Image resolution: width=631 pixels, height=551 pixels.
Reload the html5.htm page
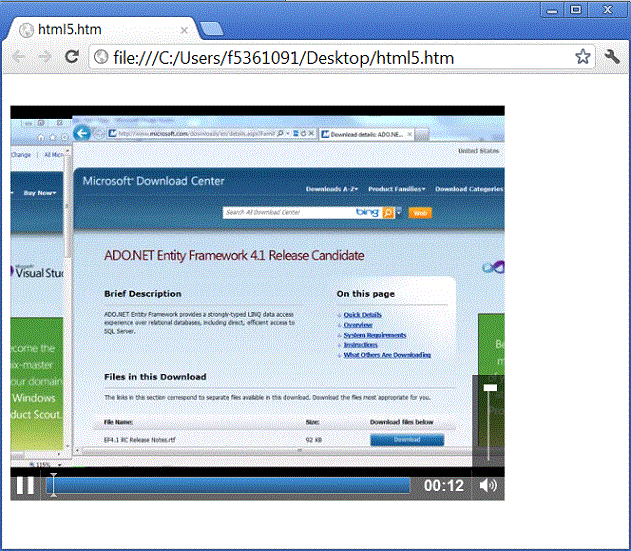point(72,57)
